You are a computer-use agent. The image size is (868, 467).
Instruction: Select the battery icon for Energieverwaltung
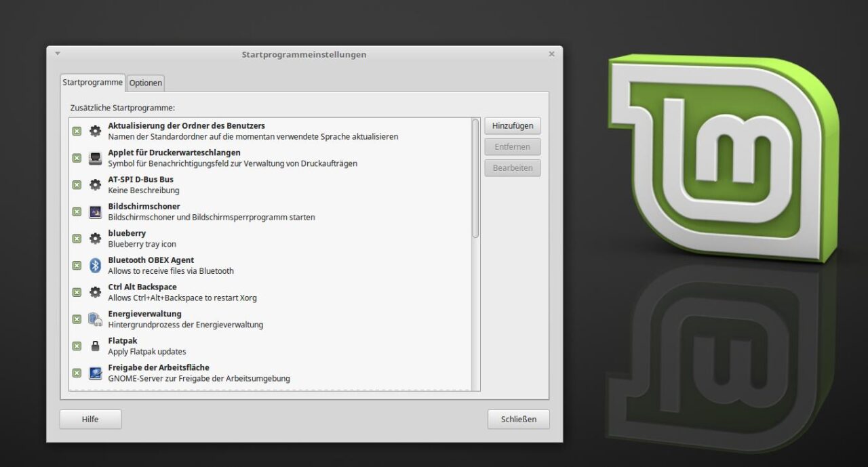[95, 319]
